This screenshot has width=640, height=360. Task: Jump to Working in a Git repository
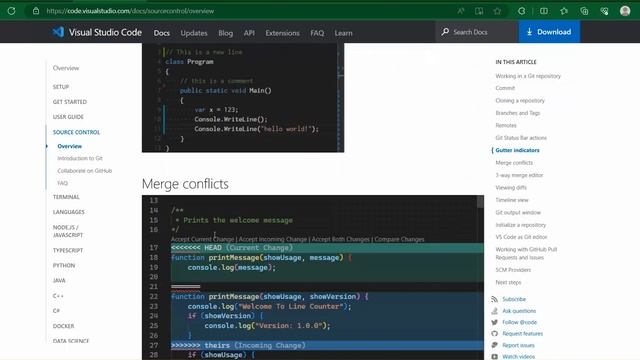528,76
